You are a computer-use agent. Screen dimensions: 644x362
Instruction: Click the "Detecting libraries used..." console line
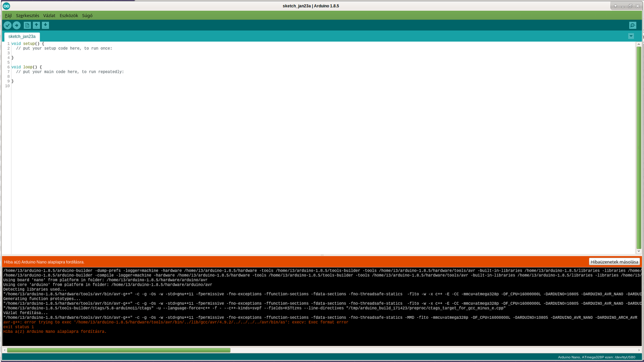tap(35, 290)
